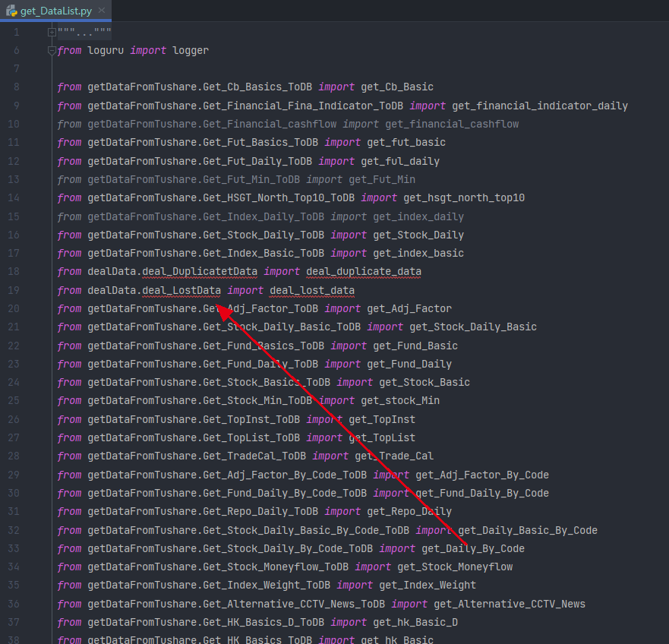
Task: Click the Python file icon on the get_DataList.py tab
Action: coord(12,10)
